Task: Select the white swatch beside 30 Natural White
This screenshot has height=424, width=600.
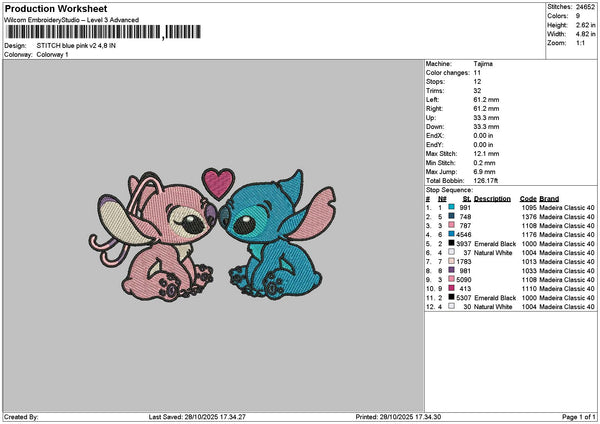Action: (452, 306)
